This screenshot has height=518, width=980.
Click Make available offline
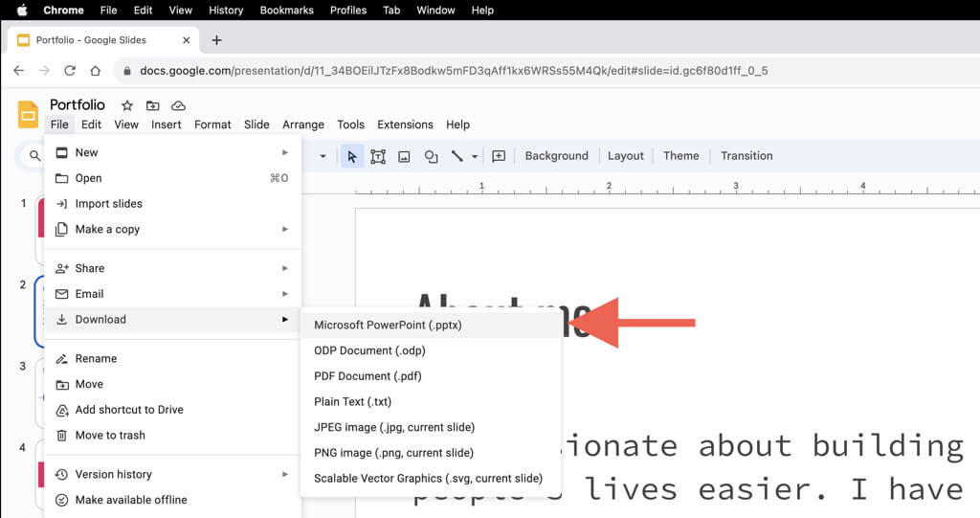point(131,500)
